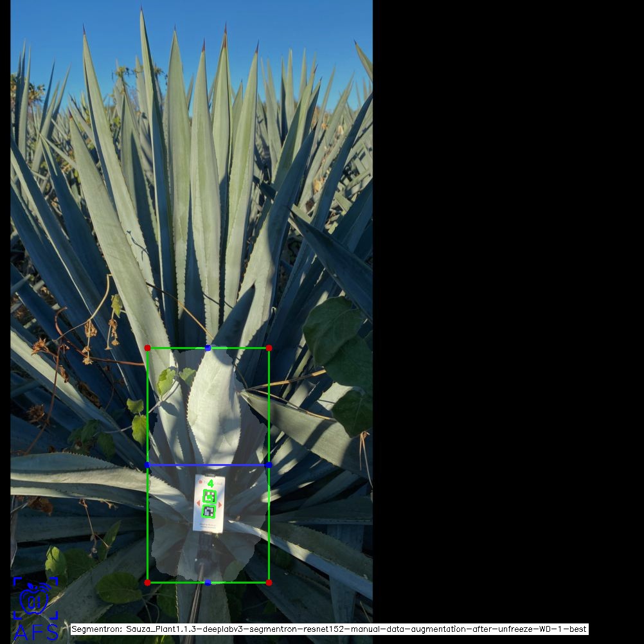The image size is (644, 644).
Task: Click the AFS text below the logo
Action: 36,632
